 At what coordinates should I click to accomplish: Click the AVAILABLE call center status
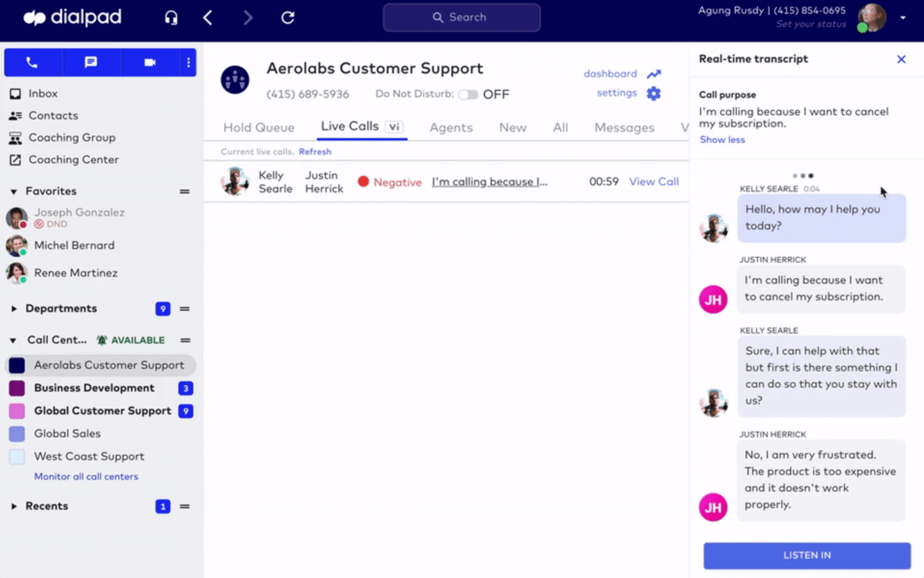[131, 340]
